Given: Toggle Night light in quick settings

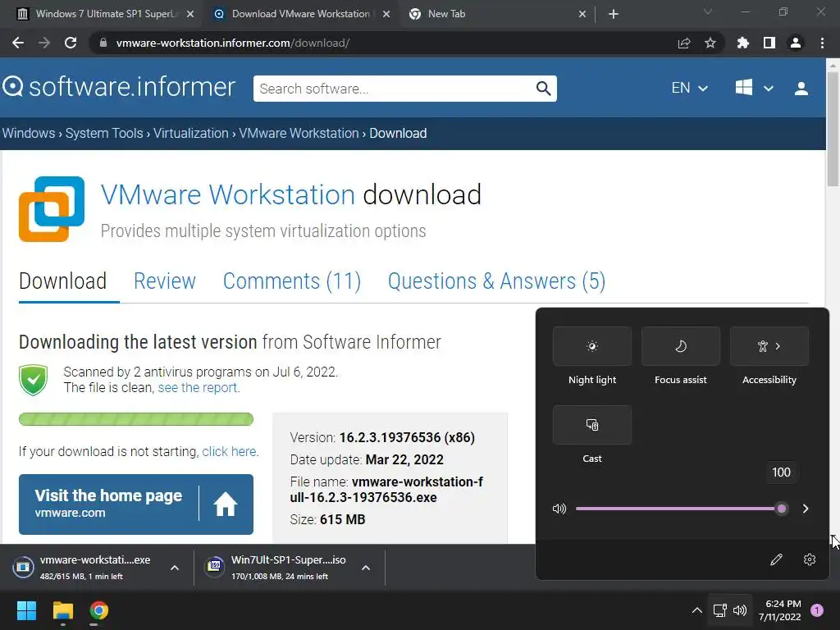Looking at the screenshot, I should click(592, 346).
